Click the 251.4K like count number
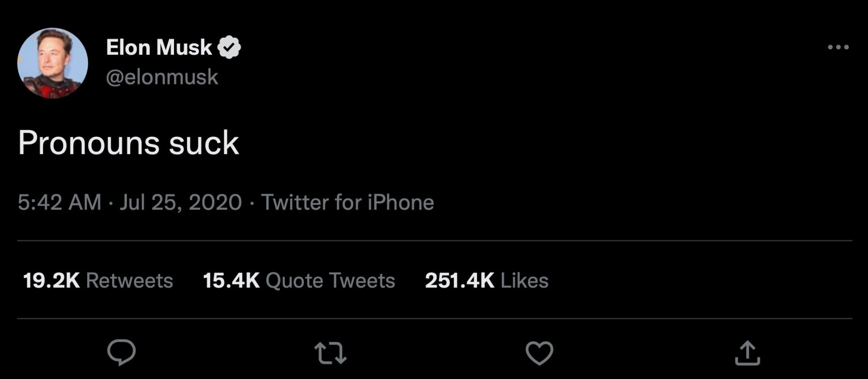The width and height of the screenshot is (868, 379). pos(459,281)
